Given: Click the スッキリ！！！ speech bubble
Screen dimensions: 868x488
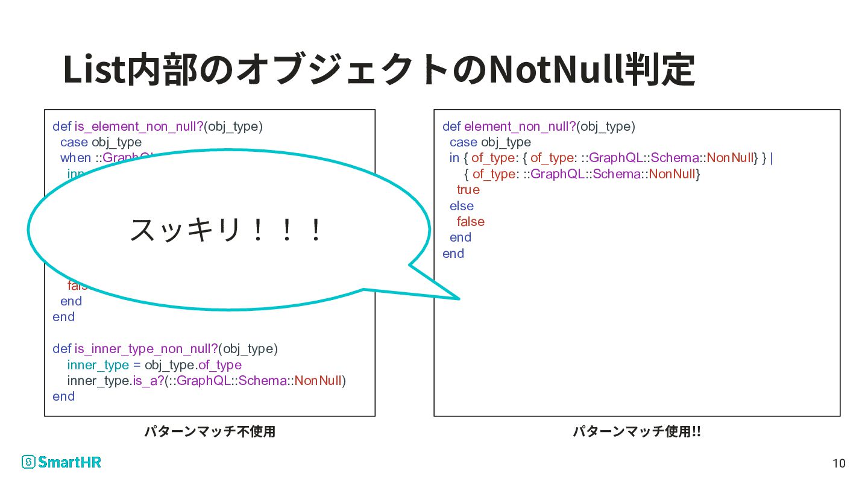Looking at the screenshot, I should coord(229,230).
